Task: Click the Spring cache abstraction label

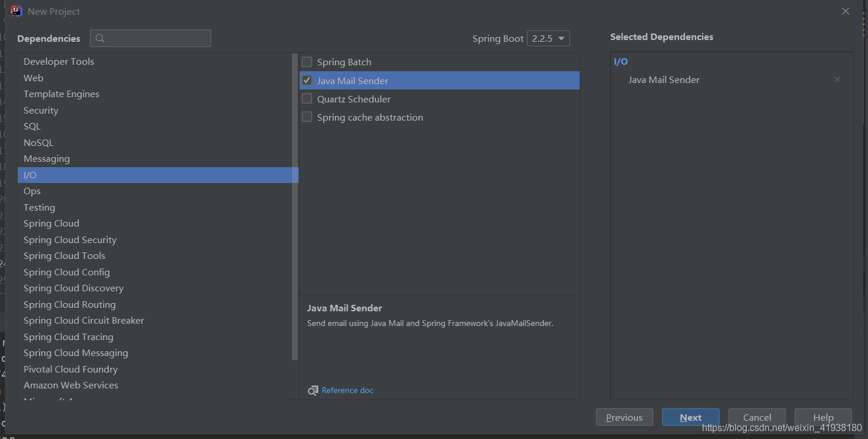Action: [x=370, y=117]
